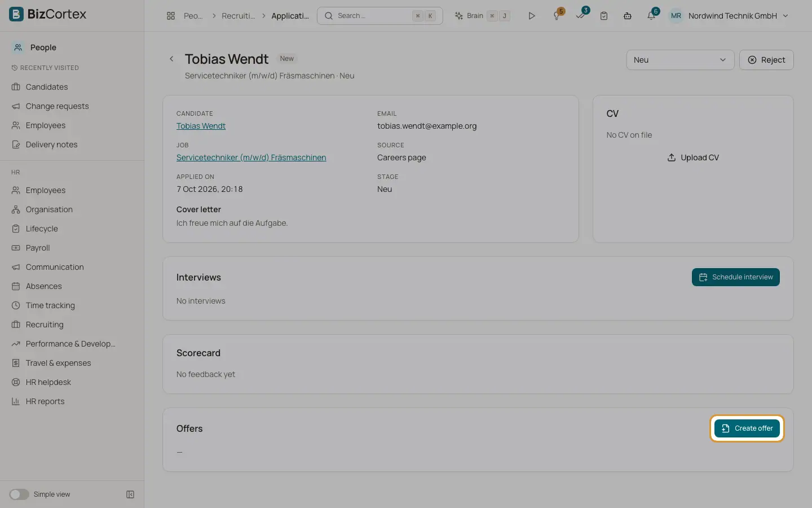Open the lightbulb tips icon with badge 5
This screenshot has height=508, width=812.
557,16
